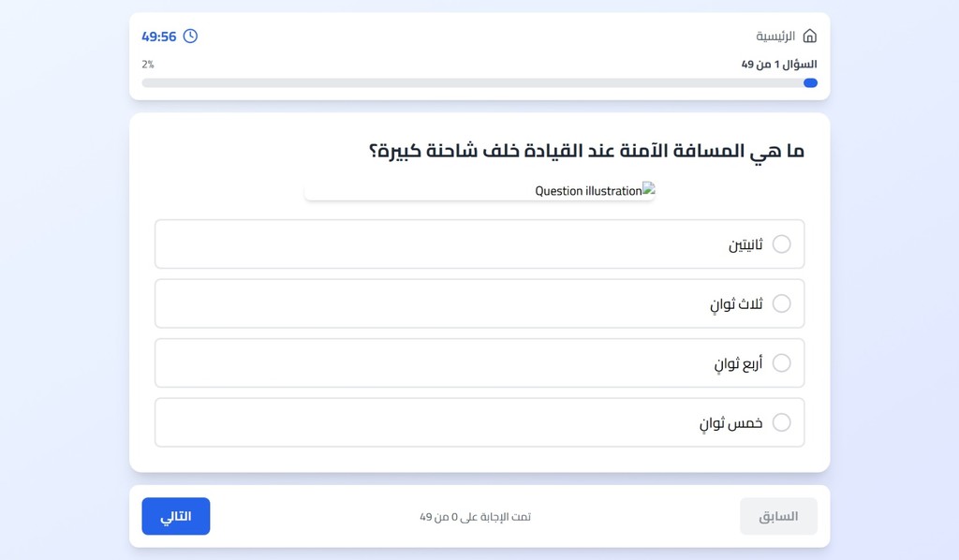The image size is (959, 560).
Task: Click the blue filled end of the progress bar
Action: tap(811, 83)
